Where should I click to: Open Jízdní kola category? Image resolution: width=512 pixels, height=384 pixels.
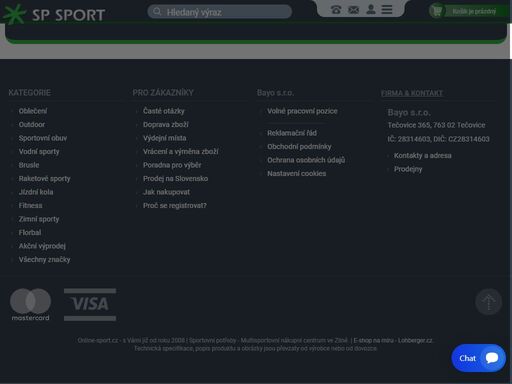point(36,192)
